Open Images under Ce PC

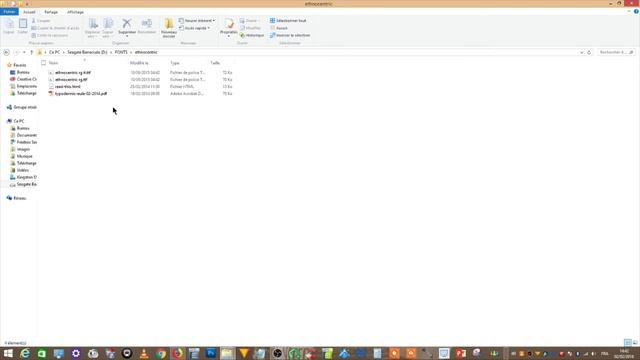coord(23,149)
